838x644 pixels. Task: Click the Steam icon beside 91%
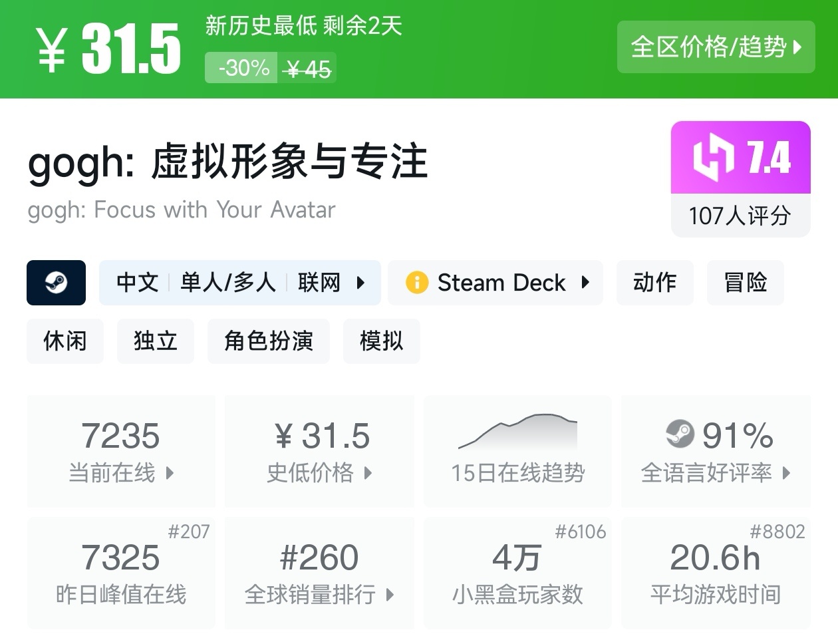[x=680, y=434]
